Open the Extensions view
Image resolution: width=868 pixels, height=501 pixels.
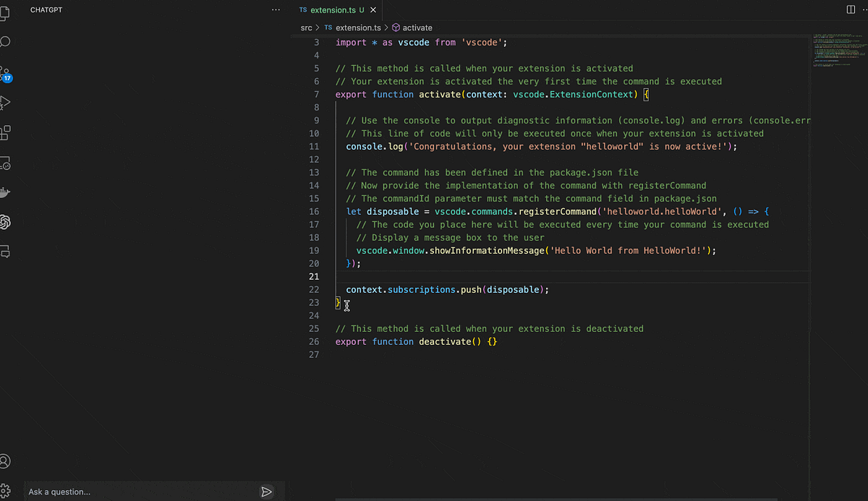click(7, 132)
